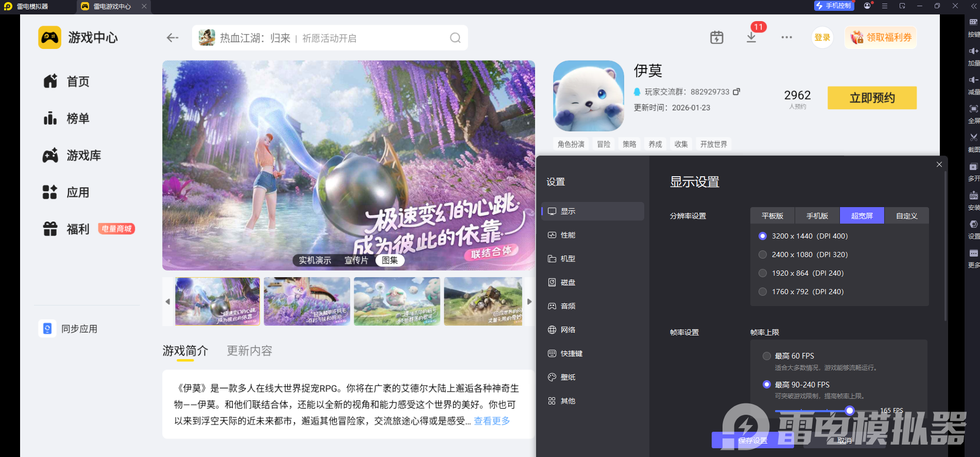This screenshot has height=457, width=980.
Task: Click the 领取福利券 button
Action: coord(881,38)
